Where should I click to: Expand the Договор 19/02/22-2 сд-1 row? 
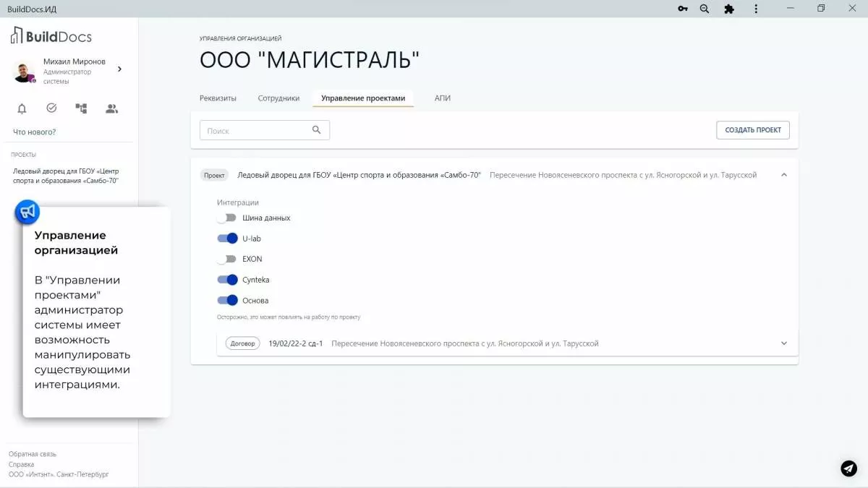783,343
